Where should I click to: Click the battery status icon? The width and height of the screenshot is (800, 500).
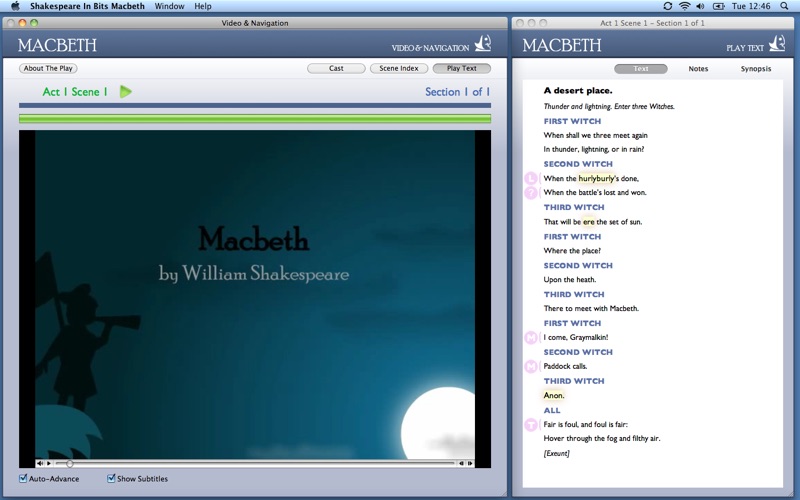[718, 6]
